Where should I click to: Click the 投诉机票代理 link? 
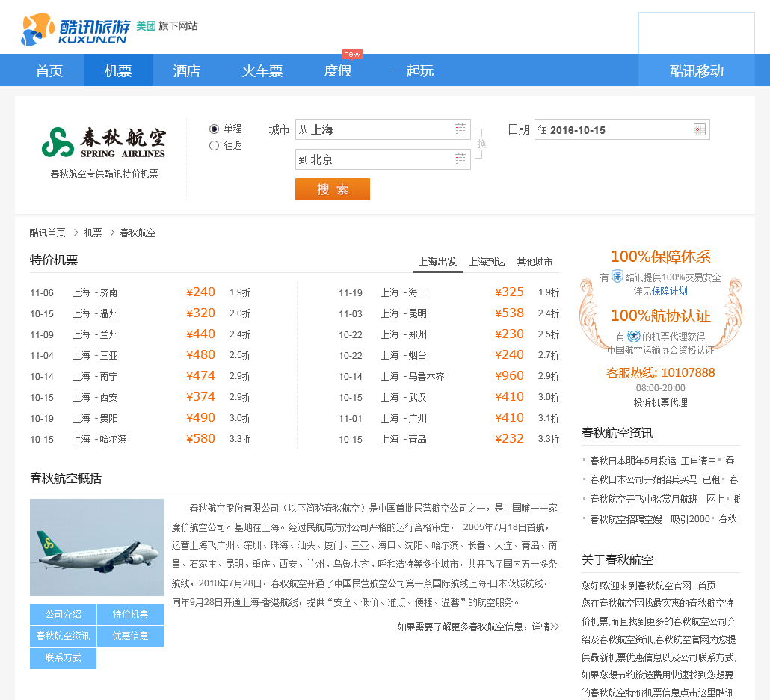click(x=661, y=402)
